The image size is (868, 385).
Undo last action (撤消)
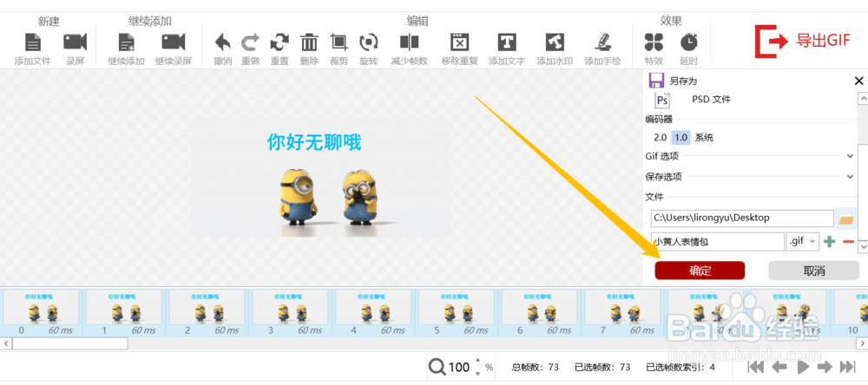click(x=223, y=42)
